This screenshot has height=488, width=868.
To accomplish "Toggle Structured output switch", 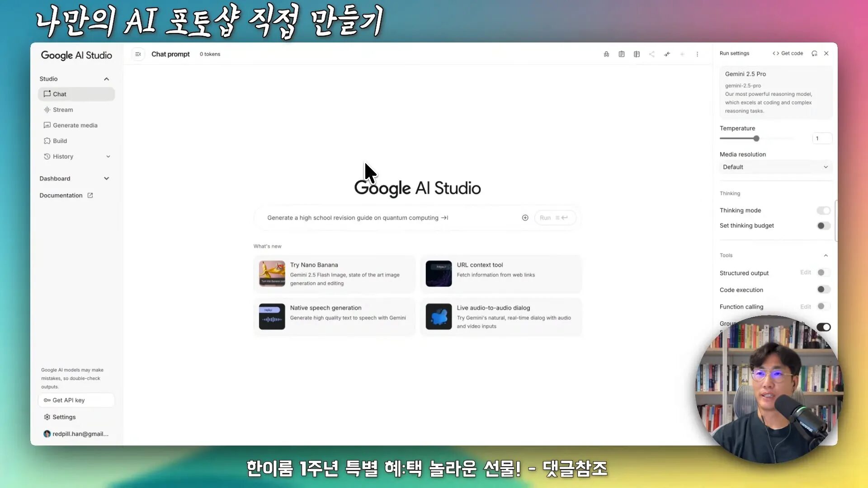I will (x=823, y=273).
